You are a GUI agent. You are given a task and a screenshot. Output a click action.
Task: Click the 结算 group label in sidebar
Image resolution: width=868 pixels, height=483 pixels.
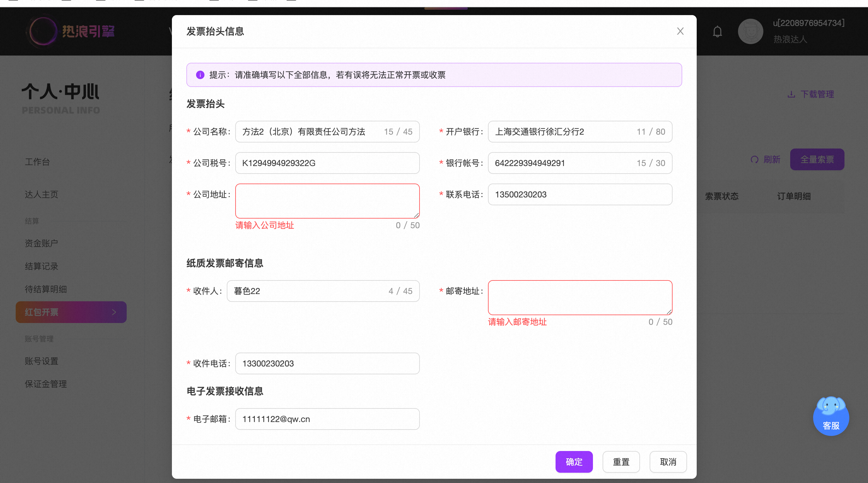32,221
